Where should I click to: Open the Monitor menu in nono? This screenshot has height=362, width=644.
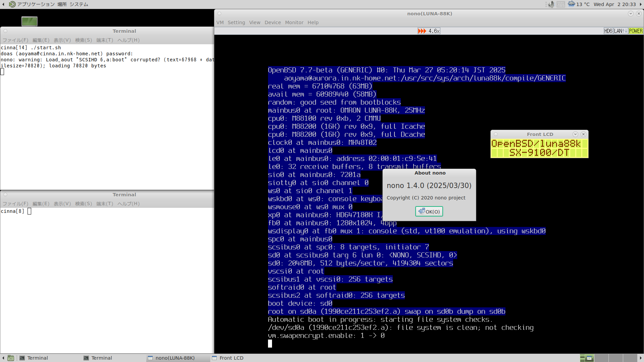[x=294, y=22]
